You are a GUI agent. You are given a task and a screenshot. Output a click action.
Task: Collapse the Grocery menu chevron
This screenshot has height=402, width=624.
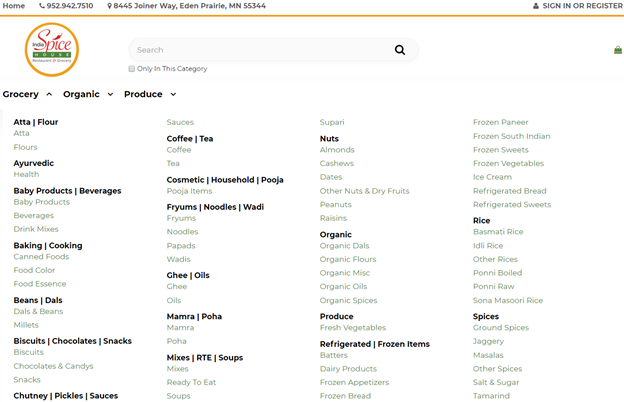coord(49,94)
